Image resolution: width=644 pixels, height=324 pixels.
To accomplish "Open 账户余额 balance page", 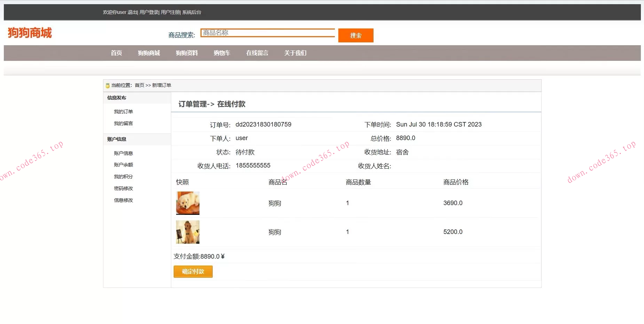I will (x=124, y=164).
